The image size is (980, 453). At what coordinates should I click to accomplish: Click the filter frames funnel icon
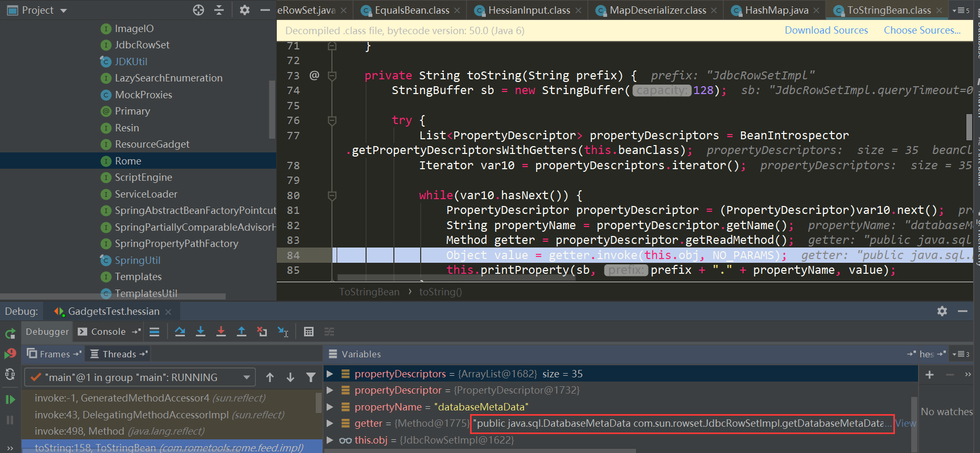point(311,377)
